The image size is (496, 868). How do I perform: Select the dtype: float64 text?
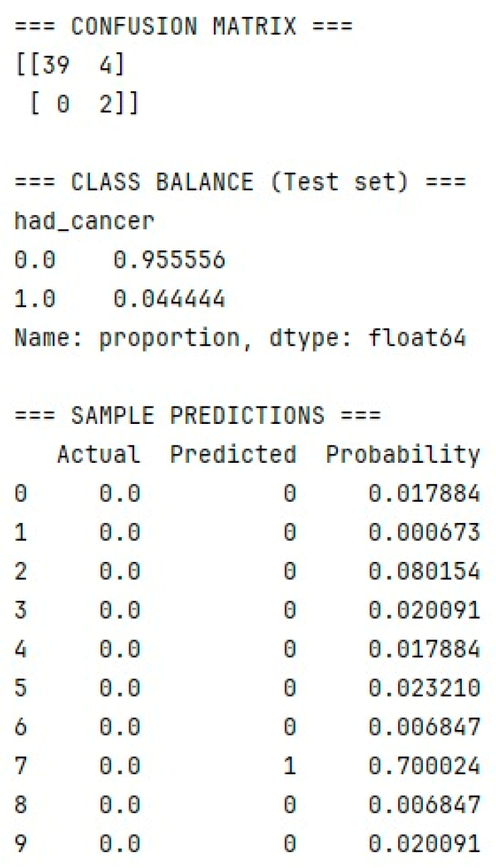point(366,338)
